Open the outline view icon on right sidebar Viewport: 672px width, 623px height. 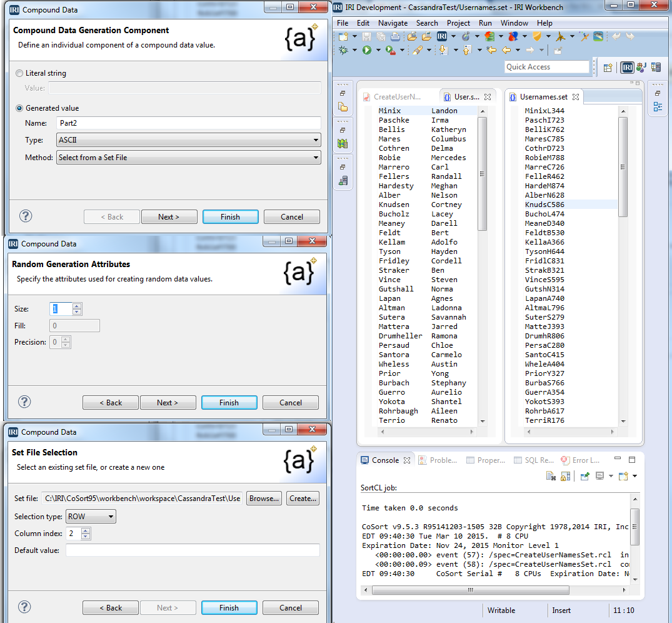658,107
